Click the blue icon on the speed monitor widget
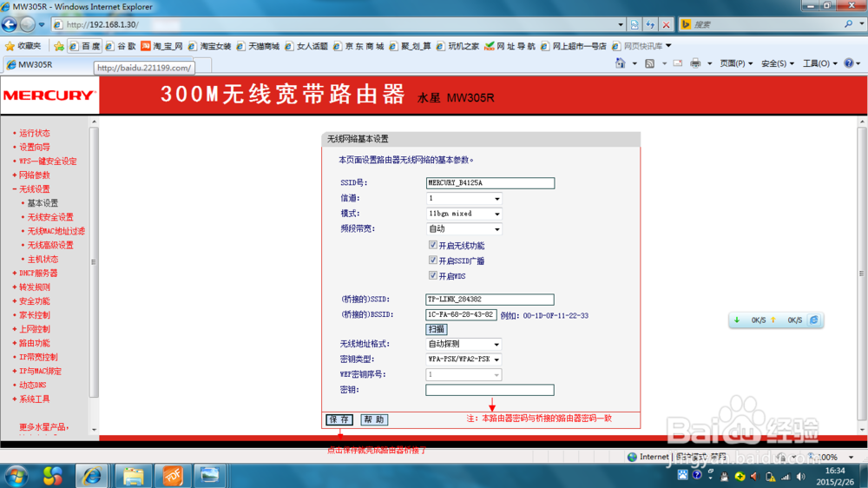The height and width of the screenshot is (488, 868). [x=814, y=320]
